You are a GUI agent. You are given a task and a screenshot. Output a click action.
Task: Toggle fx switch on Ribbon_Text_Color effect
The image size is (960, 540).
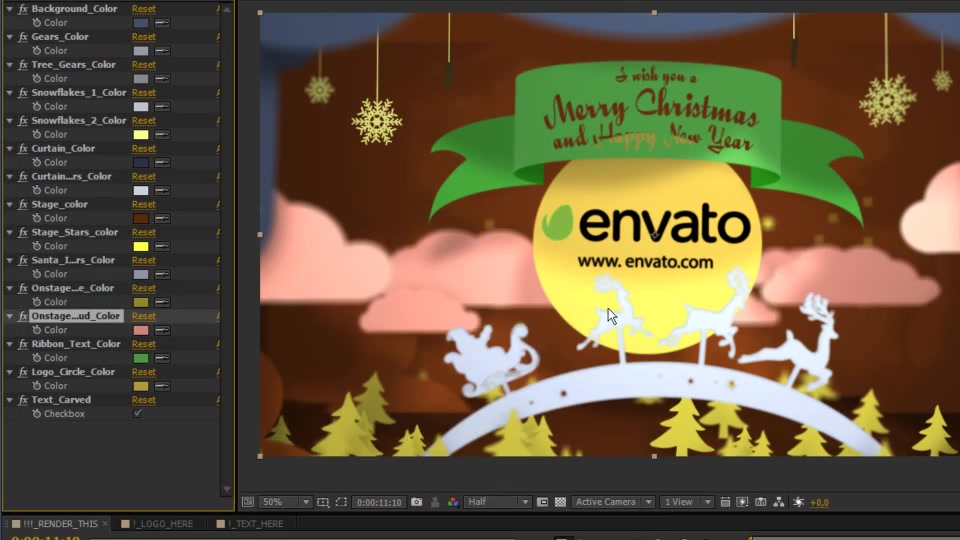pos(23,344)
